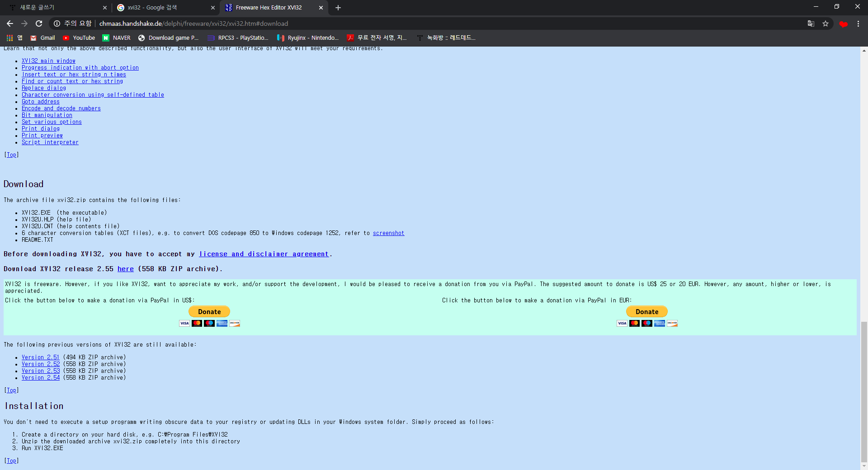
Task: Open Encode and decode numbers link
Action: 61,108
